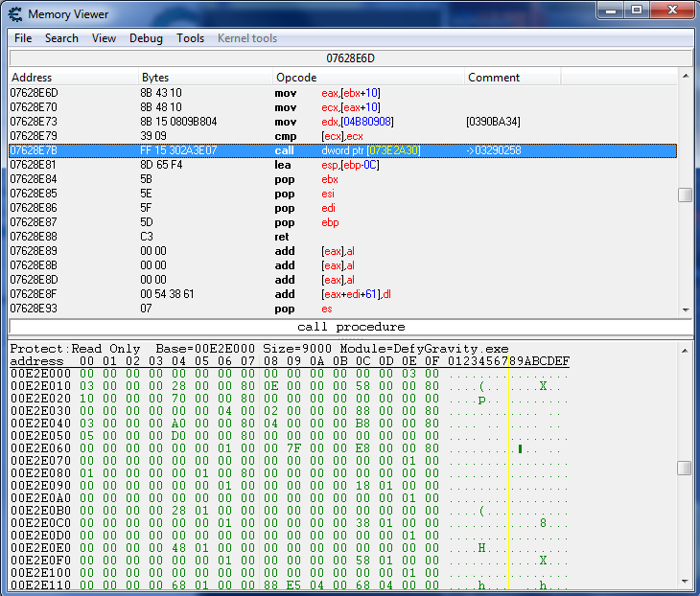Screen dimensions: 700x596
Task: Open the File menu
Action: click(x=23, y=38)
